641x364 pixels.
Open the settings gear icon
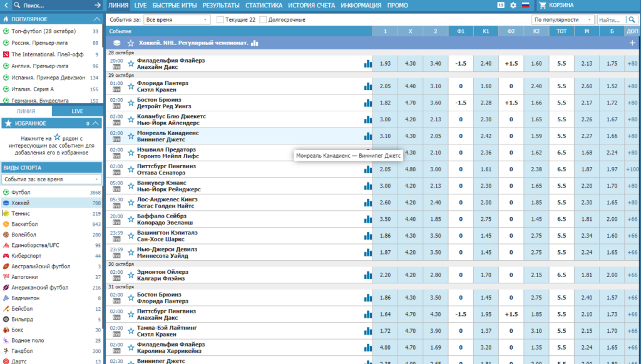[x=513, y=5]
